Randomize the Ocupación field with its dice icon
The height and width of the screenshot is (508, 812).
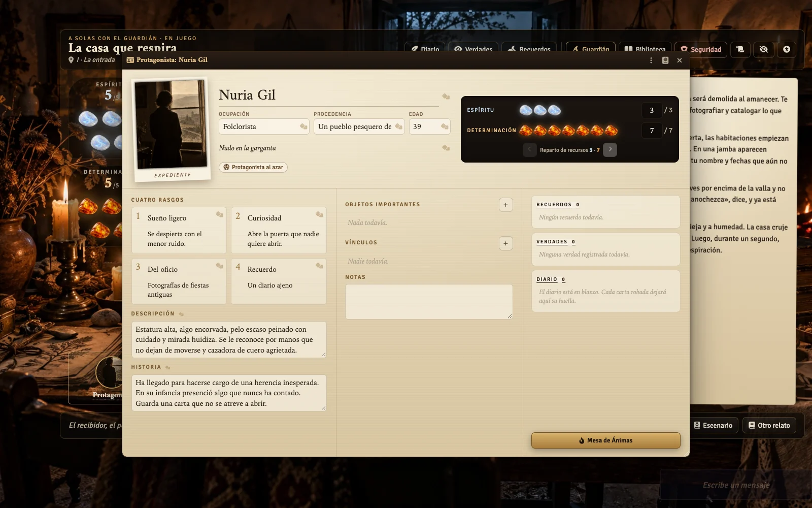click(x=303, y=126)
